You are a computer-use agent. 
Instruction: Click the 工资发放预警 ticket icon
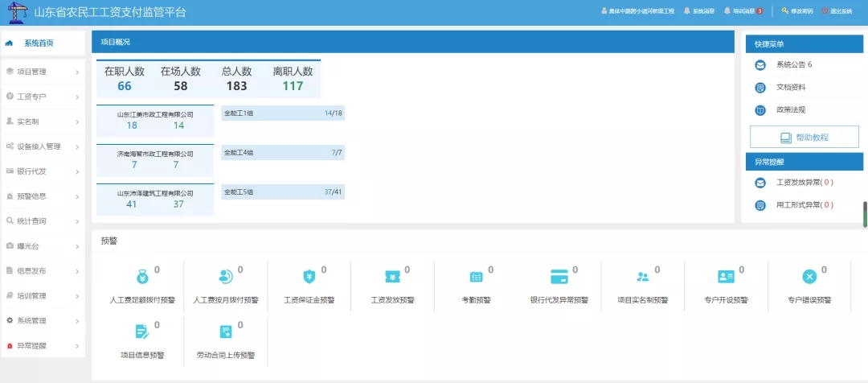[x=393, y=277]
